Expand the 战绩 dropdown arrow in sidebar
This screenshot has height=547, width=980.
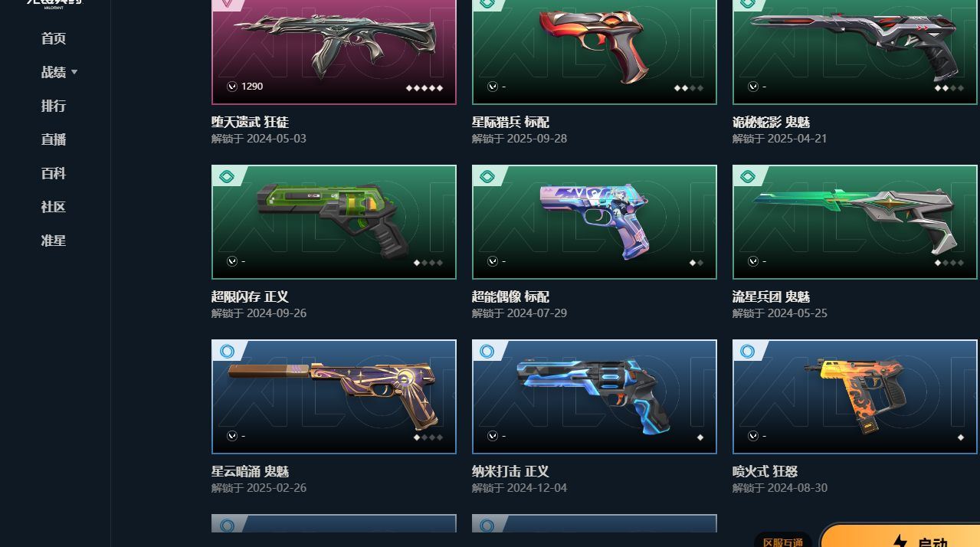(x=74, y=72)
